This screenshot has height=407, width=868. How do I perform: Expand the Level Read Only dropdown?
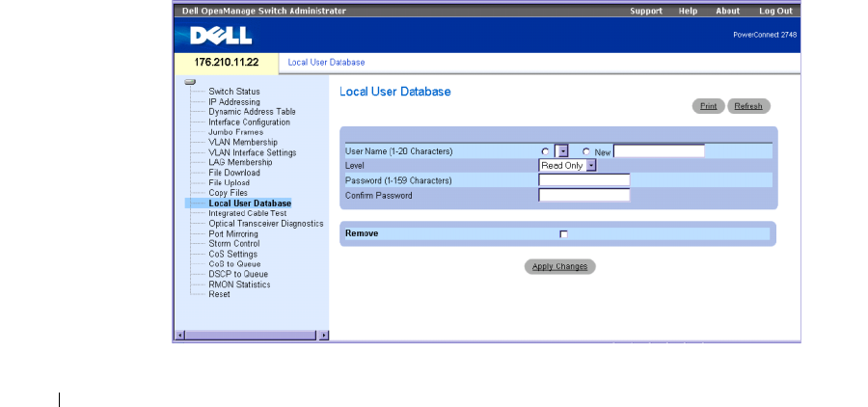pyautogui.click(x=591, y=165)
